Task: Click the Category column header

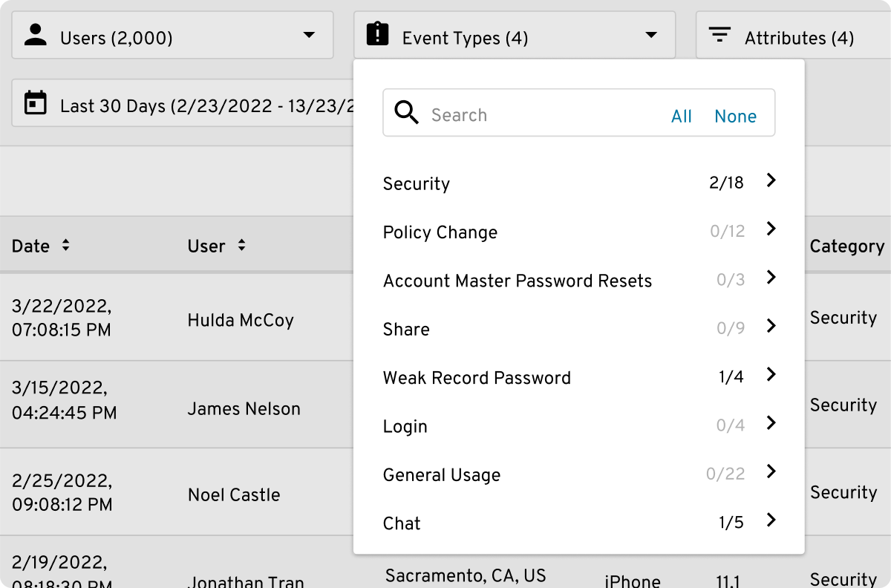Action: click(x=847, y=246)
